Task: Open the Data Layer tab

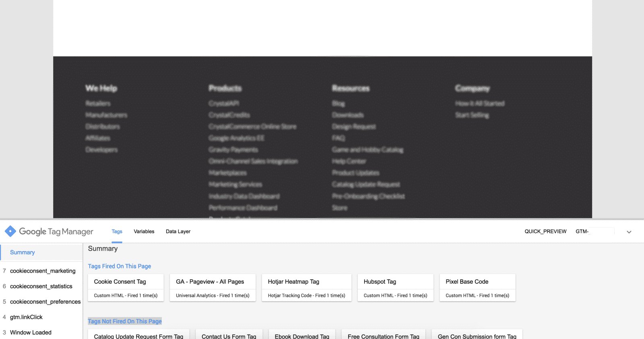Action: [x=178, y=231]
